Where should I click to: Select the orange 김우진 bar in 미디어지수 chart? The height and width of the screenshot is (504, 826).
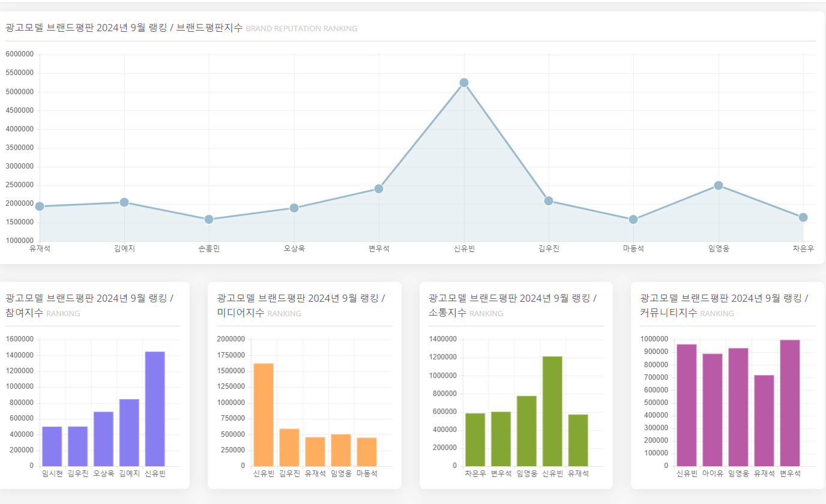[x=289, y=448]
